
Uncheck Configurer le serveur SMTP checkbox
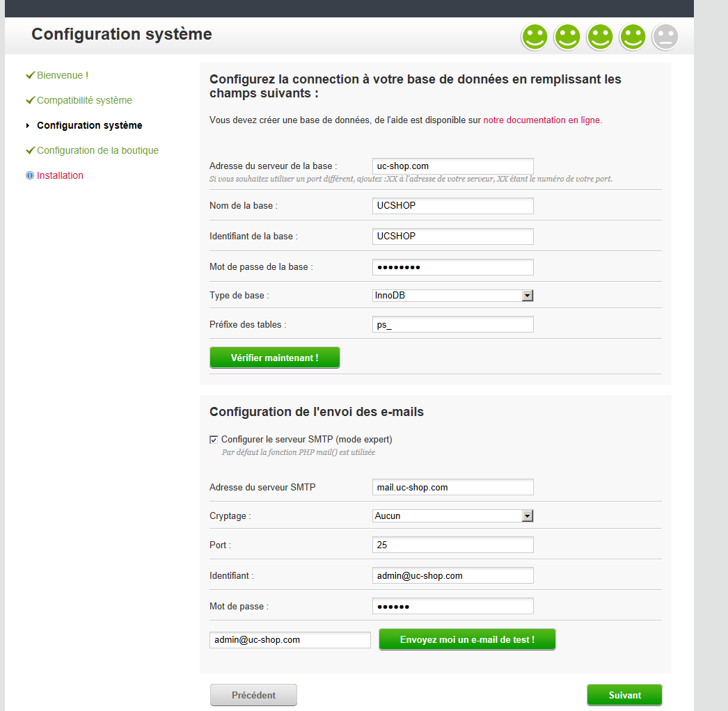214,440
